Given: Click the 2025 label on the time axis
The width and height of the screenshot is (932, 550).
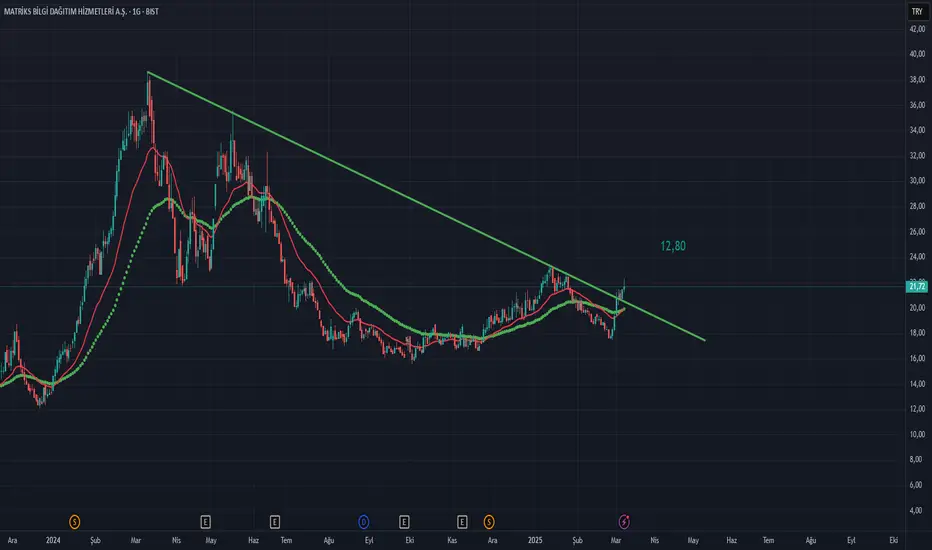Looking at the screenshot, I should point(535,540).
